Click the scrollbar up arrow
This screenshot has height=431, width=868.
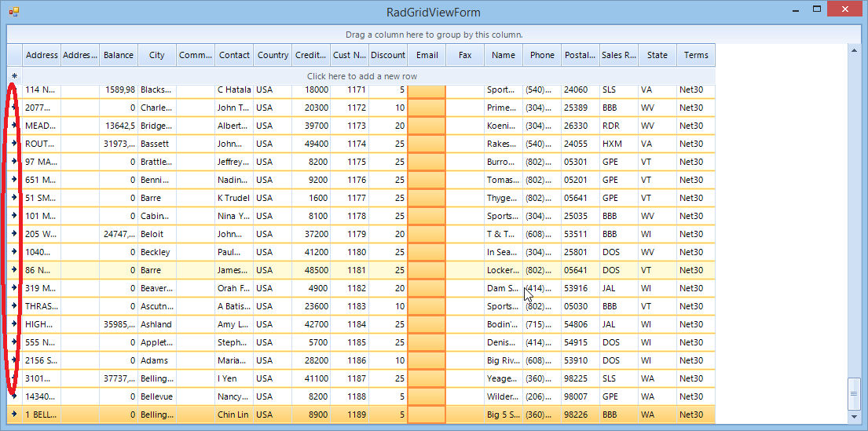(855, 49)
